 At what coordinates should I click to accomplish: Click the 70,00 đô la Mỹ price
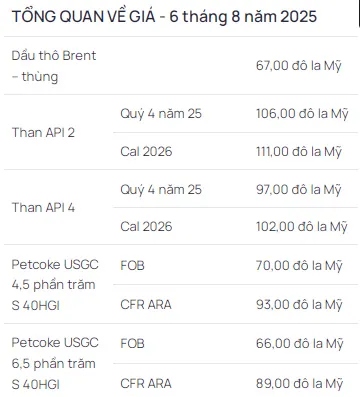point(299,266)
